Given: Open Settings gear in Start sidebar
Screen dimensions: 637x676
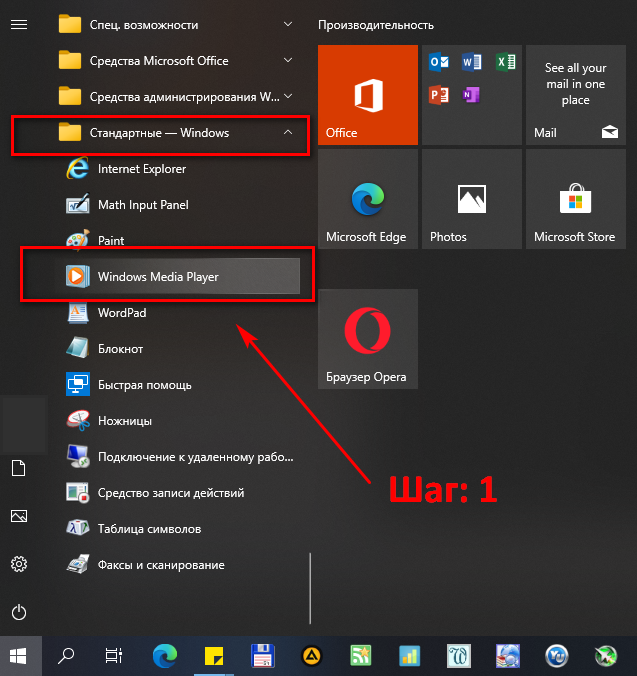Looking at the screenshot, I should [x=19, y=564].
